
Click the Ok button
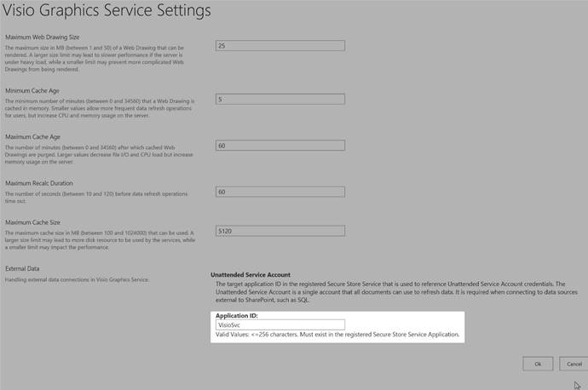(538, 364)
